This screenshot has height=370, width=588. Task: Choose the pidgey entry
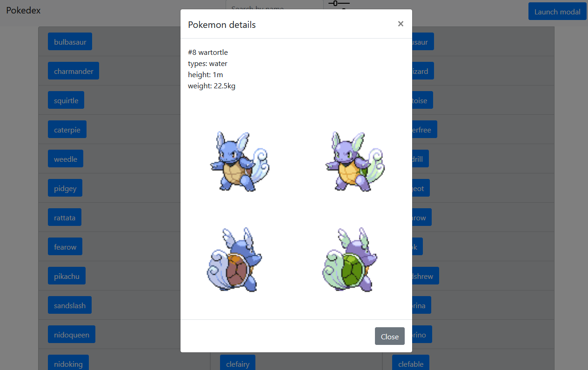(x=65, y=188)
